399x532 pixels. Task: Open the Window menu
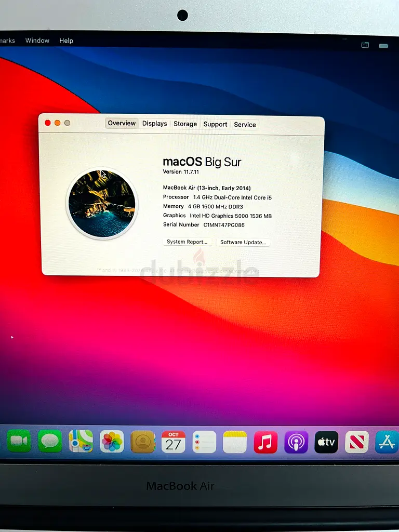point(37,41)
